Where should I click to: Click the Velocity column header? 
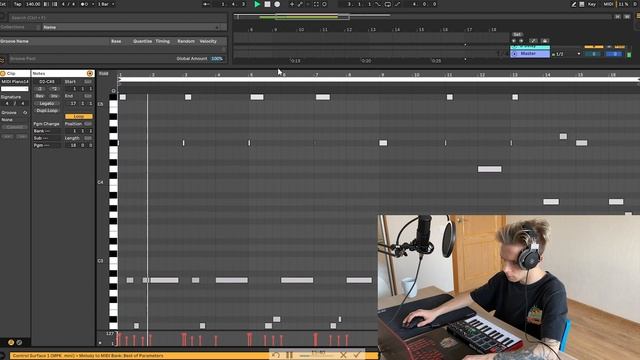pos(208,41)
